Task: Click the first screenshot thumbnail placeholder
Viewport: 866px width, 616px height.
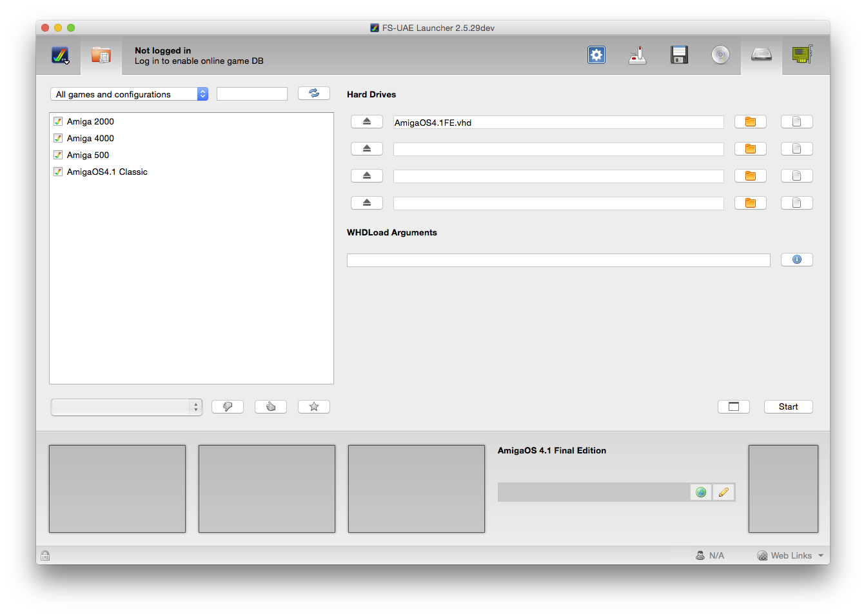Action: tap(117, 489)
